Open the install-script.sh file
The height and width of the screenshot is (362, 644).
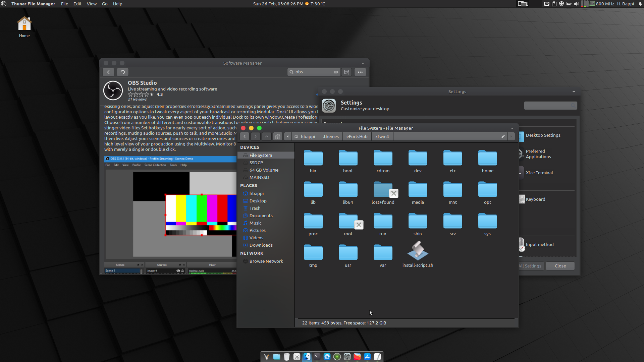[418, 254]
